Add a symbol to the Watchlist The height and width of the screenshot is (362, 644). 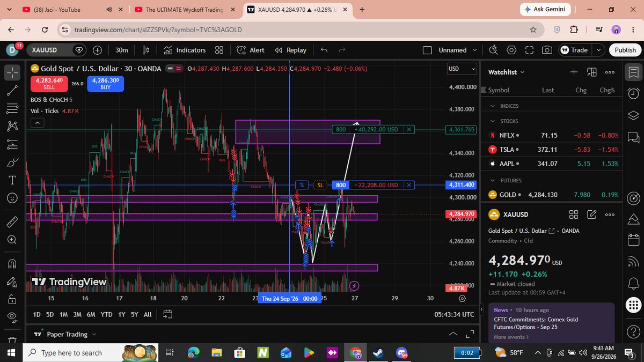click(x=574, y=72)
